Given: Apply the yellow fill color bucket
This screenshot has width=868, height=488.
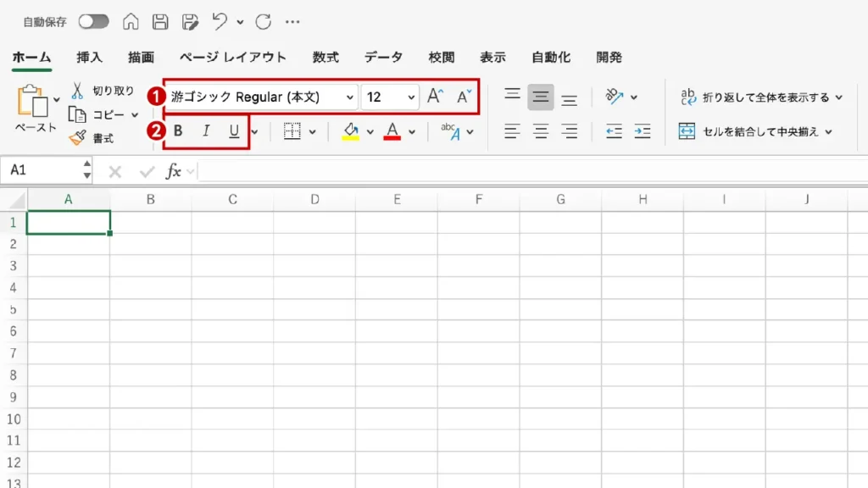Looking at the screenshot, I should point(351,131).
